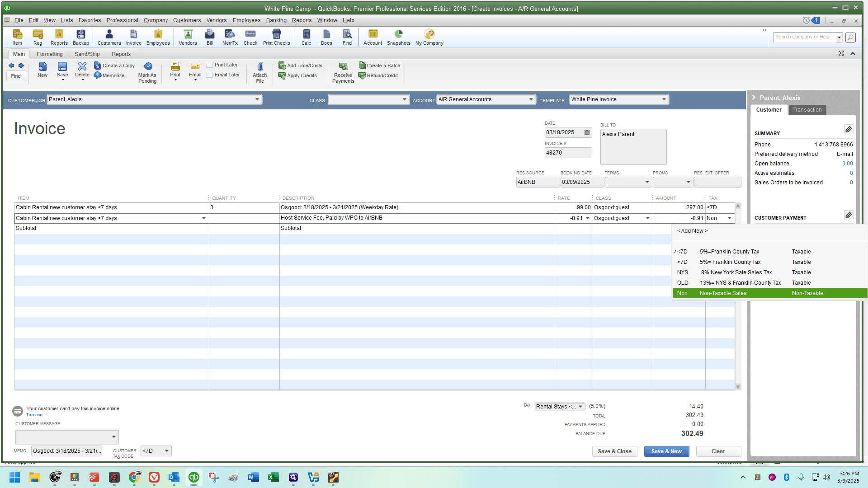Open the Docs icon
The image size is (868, 488).
point(326,37)
